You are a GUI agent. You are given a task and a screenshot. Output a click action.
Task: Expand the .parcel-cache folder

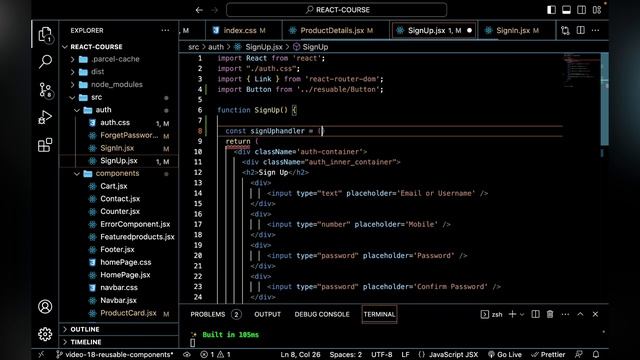tap(73, 59)
